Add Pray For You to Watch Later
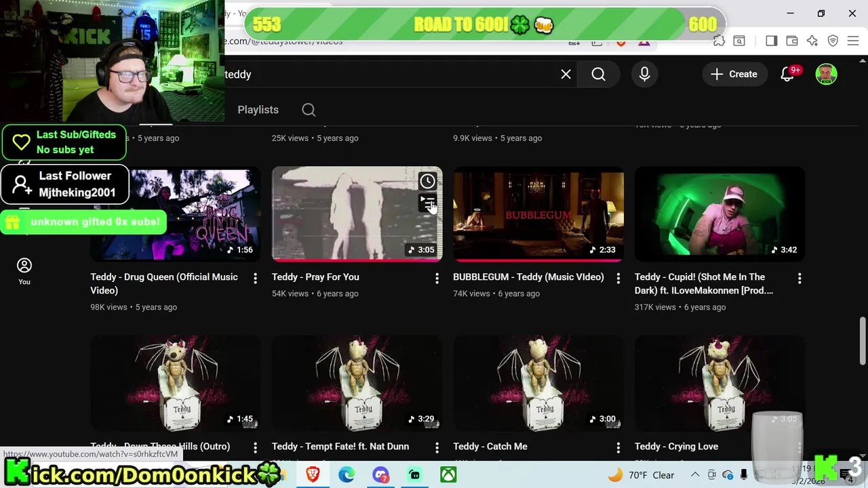Screen dimensions: 868x488 coord(427,181)
